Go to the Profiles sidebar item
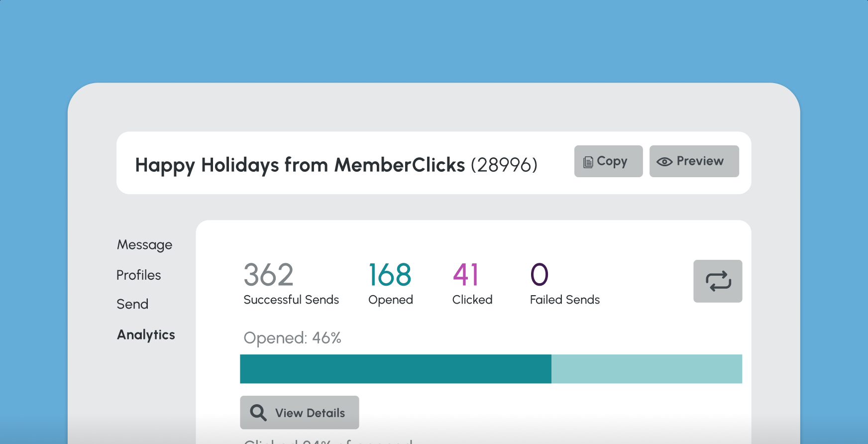The image size is (868, 444). (x=138, y=275)
